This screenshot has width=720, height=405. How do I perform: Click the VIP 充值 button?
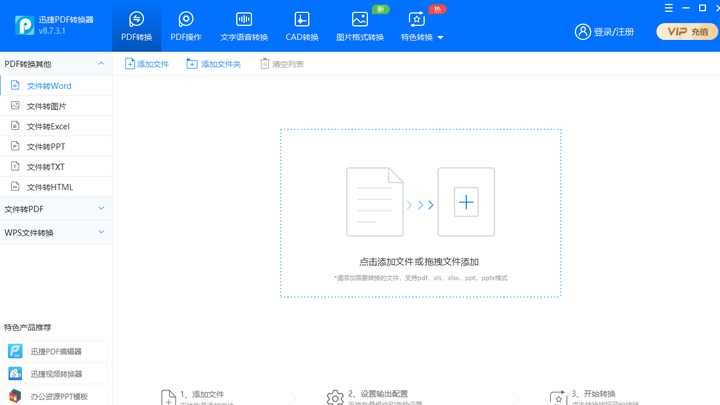tap(687, 32)
